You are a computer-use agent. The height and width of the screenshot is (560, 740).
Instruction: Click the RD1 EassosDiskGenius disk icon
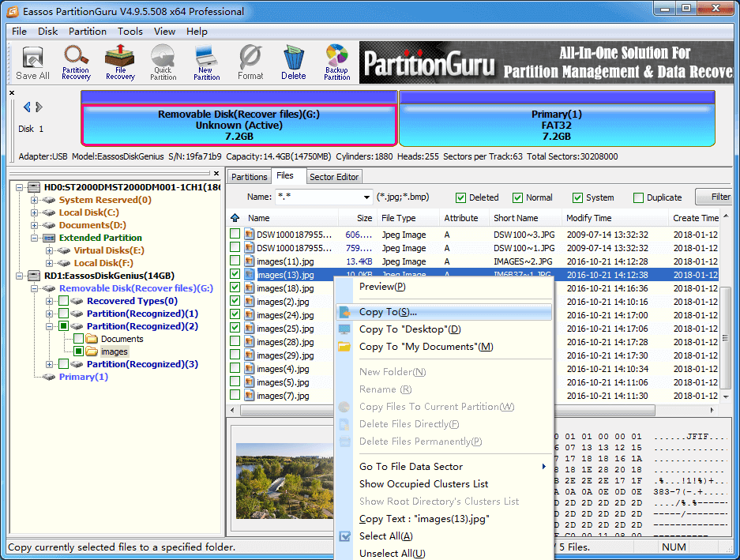(x=33, y=276)
